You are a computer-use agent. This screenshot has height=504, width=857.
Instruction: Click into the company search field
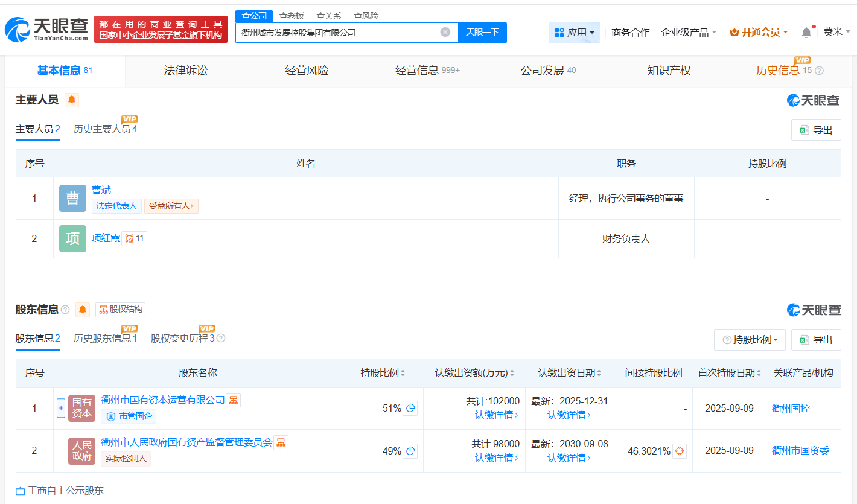point(338,33)
